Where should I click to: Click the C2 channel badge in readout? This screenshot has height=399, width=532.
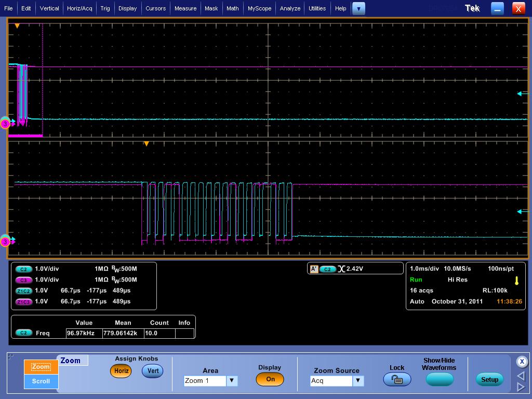[x=24, y=269]
